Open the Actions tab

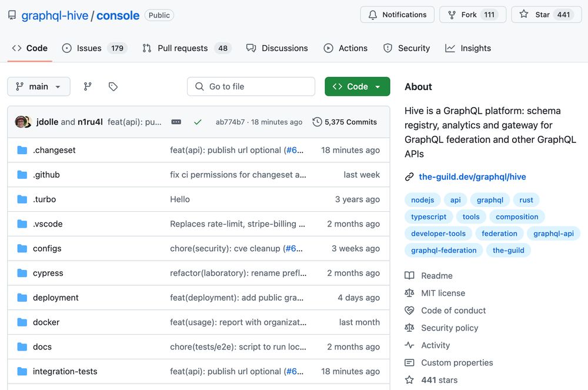[x=346, y=48]
